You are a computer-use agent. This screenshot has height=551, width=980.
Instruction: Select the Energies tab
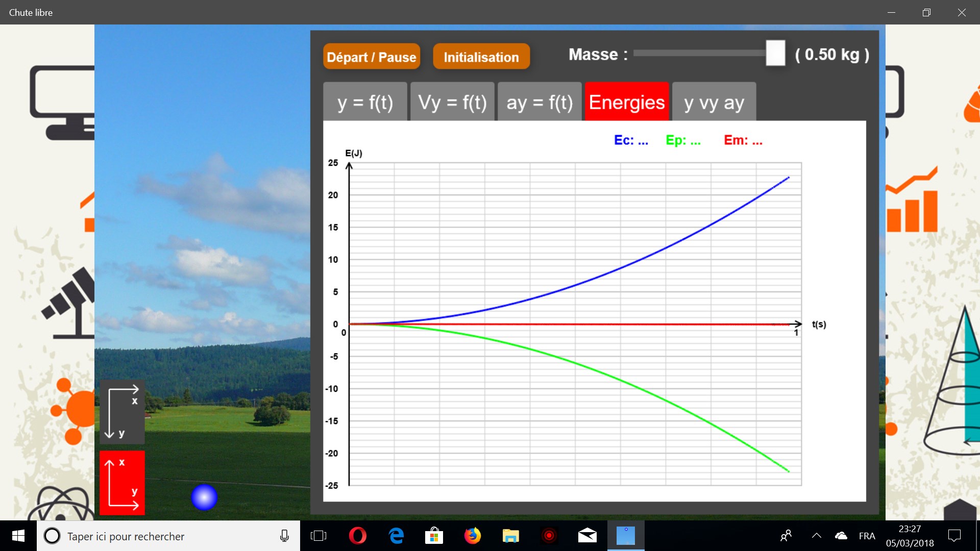(627, 102)
